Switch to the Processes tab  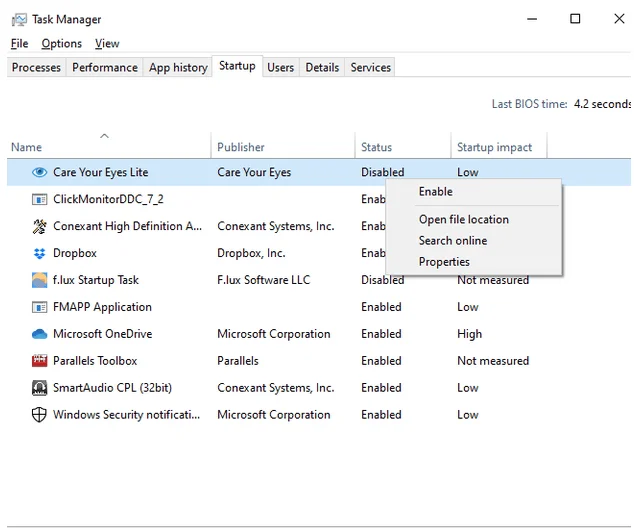36,68
